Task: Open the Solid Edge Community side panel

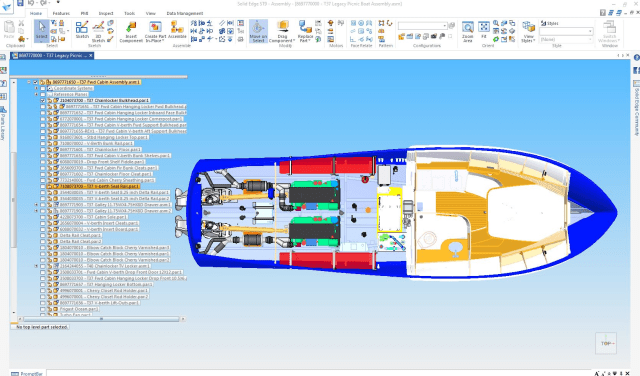Action: coord(636,108)
